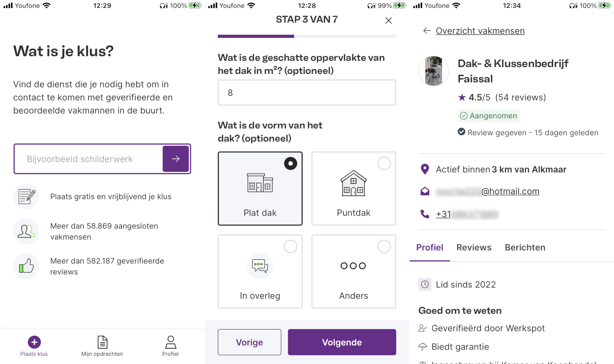Tap the Plaats klus plus icon

pos(34,342)
